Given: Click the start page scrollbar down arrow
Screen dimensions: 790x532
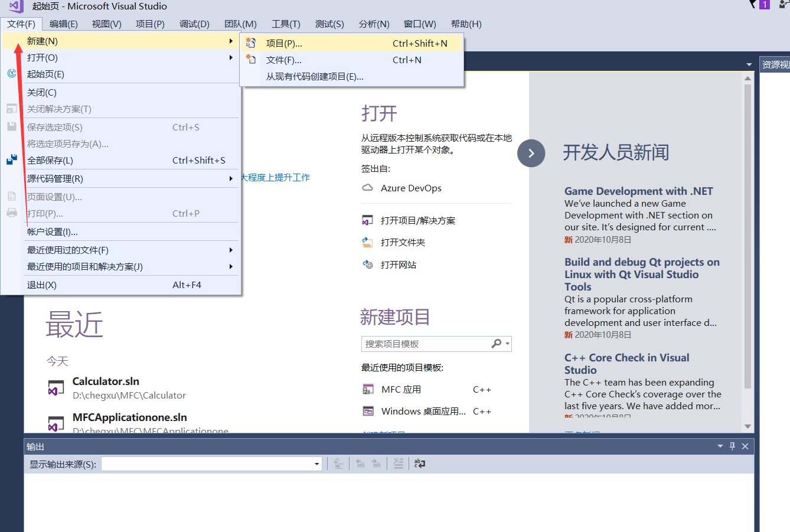Looking at the screenshot, I should pos(748,426).
